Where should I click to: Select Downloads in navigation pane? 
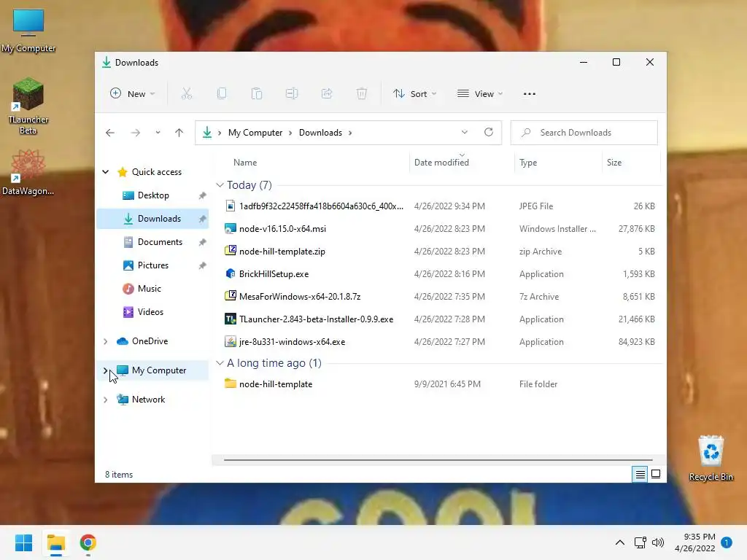tap(152, 219)
